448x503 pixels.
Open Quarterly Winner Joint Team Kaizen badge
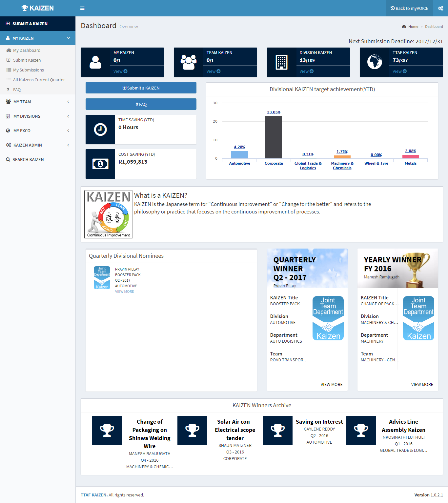point(328,318)
